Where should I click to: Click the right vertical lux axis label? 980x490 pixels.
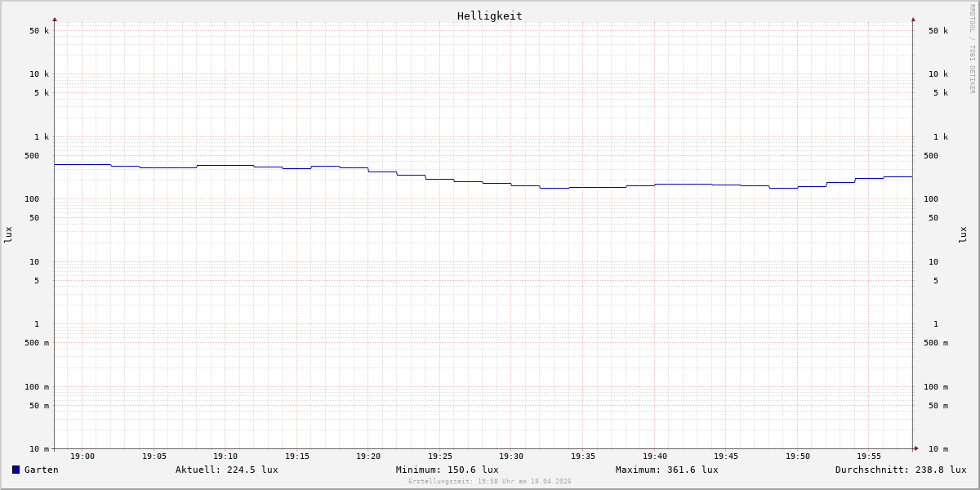coord(963,234)
